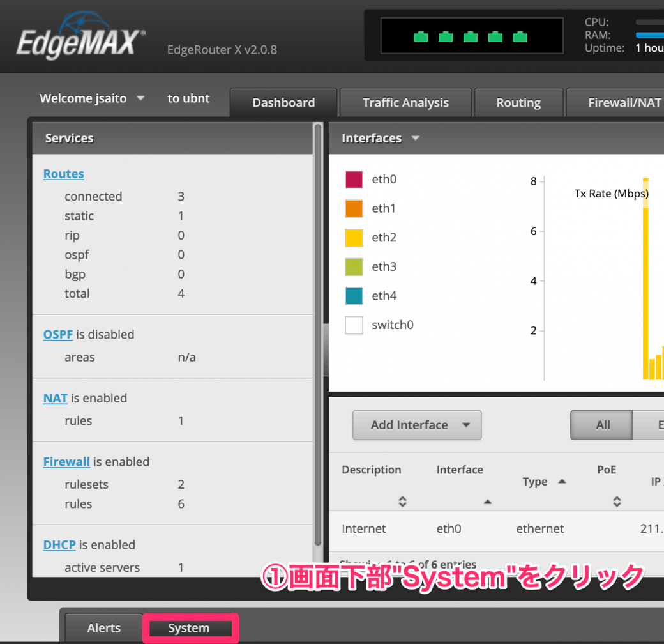Click the PoE column sort icon
Screen dimensions: 664x644
point(617,502)
